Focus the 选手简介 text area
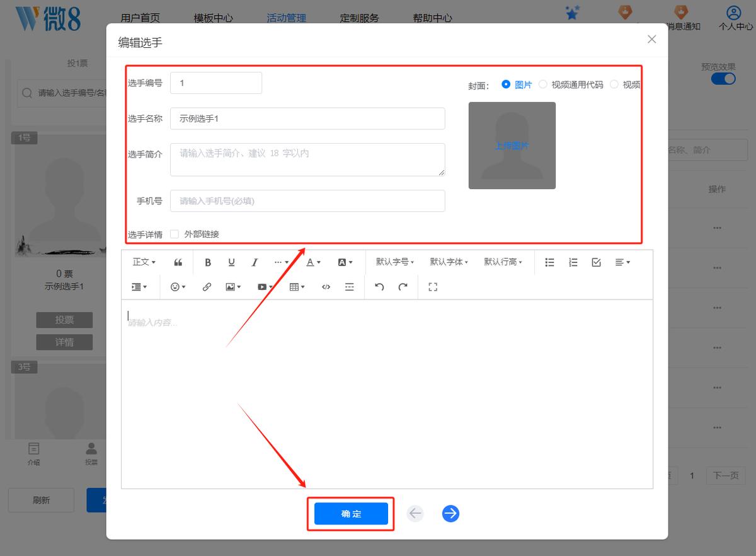This screenshot has width=756, height=556. pyautogui.click(x=307, y=159)
